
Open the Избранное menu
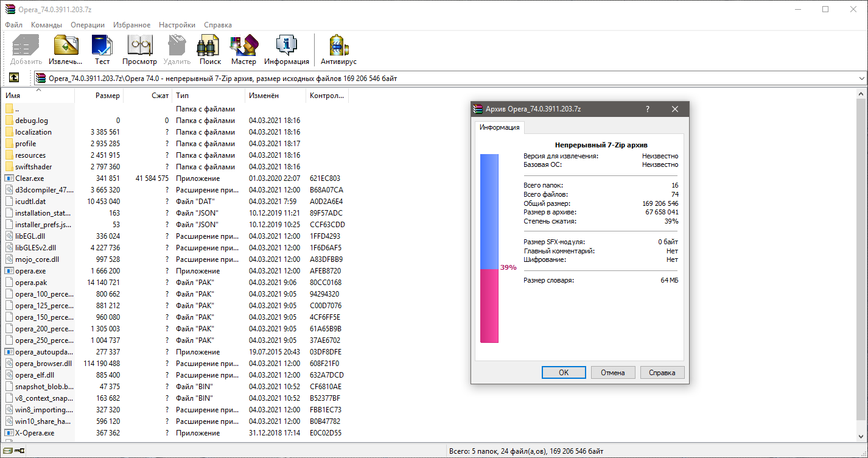tap(131, 25)
